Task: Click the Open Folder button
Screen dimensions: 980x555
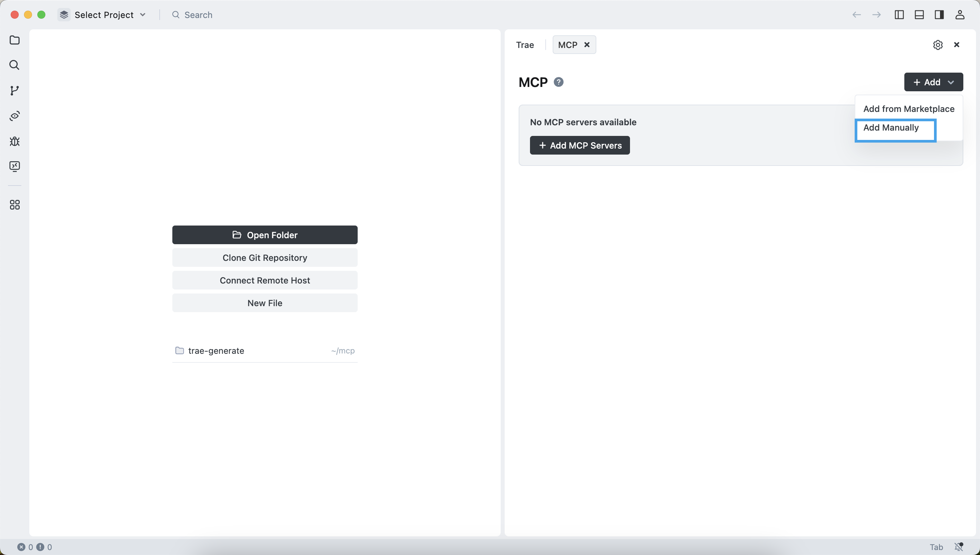Action: point(265,235)
